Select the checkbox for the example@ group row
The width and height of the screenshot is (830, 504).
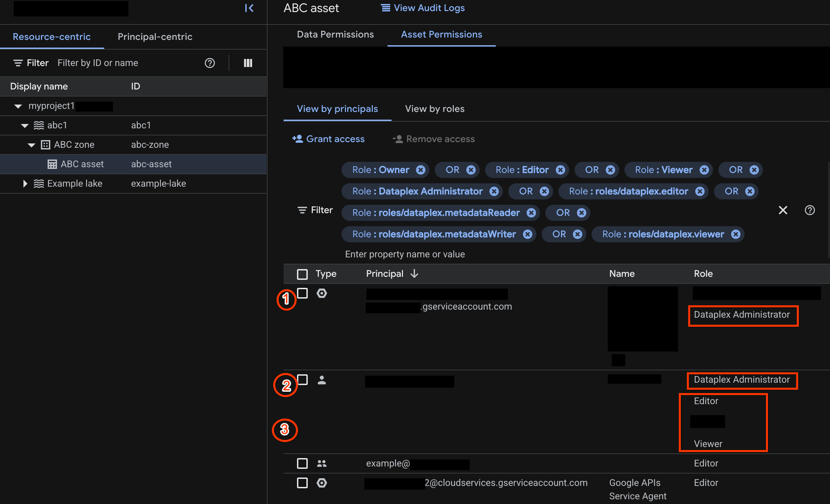coord(302,463)
